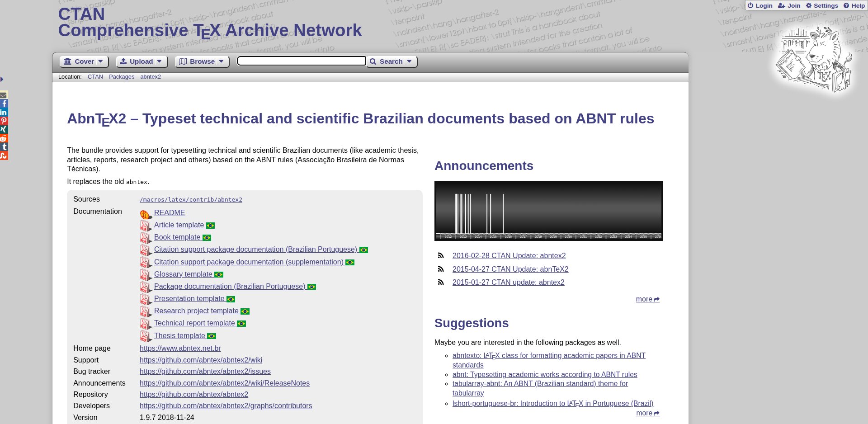Viewport: 868px width, 424px height.
Task: Click the PDF icon beside Thesis template
Action: (146, 336)
